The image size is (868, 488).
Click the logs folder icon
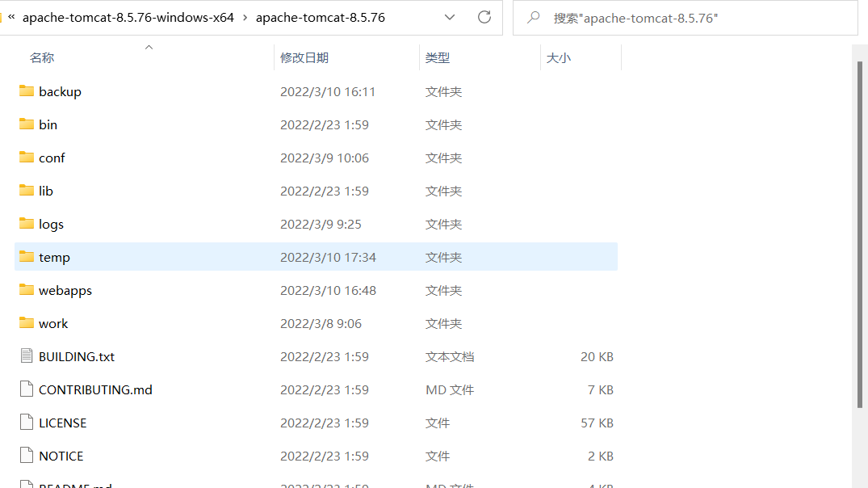point(27,224)
